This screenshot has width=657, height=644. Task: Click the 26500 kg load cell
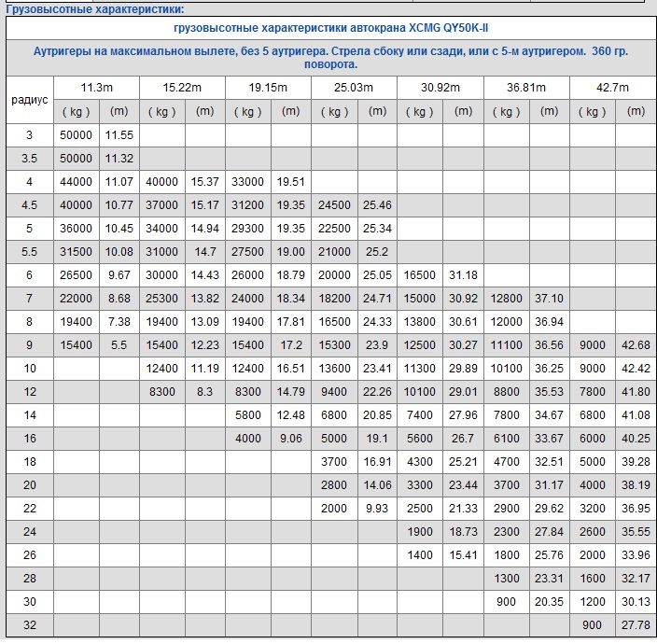76,275
